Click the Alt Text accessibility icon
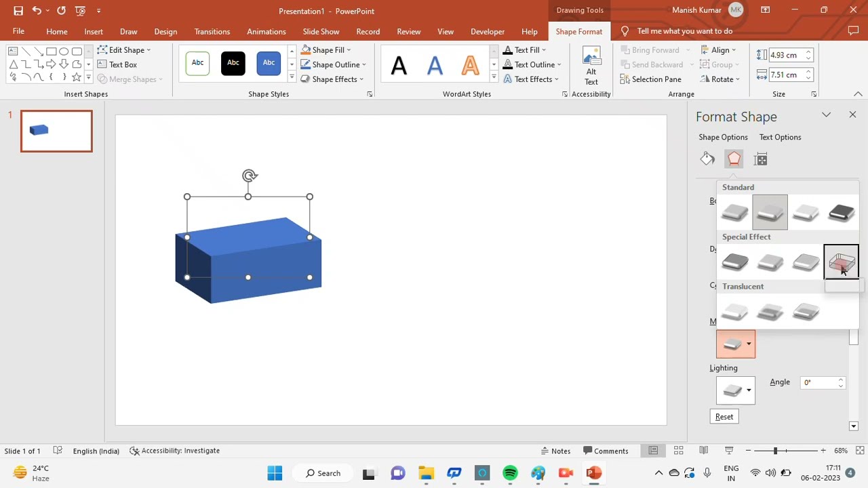 click(x=591, y=66)
